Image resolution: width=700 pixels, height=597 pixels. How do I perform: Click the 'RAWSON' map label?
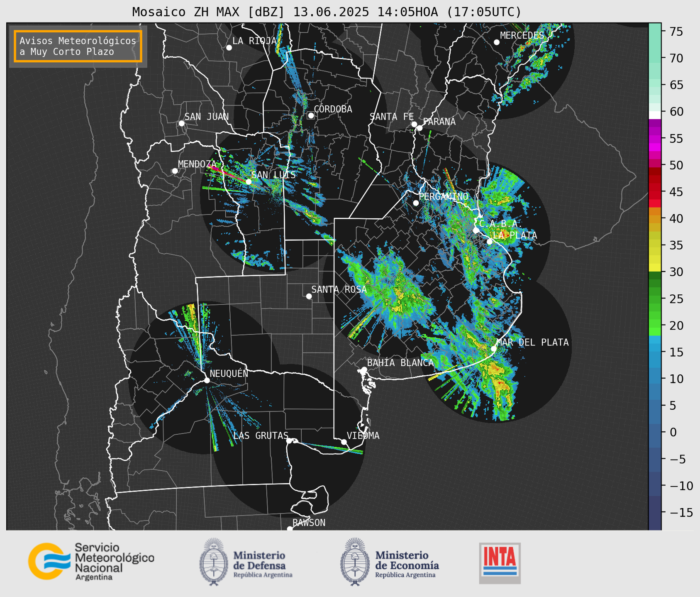pos(309,523)
